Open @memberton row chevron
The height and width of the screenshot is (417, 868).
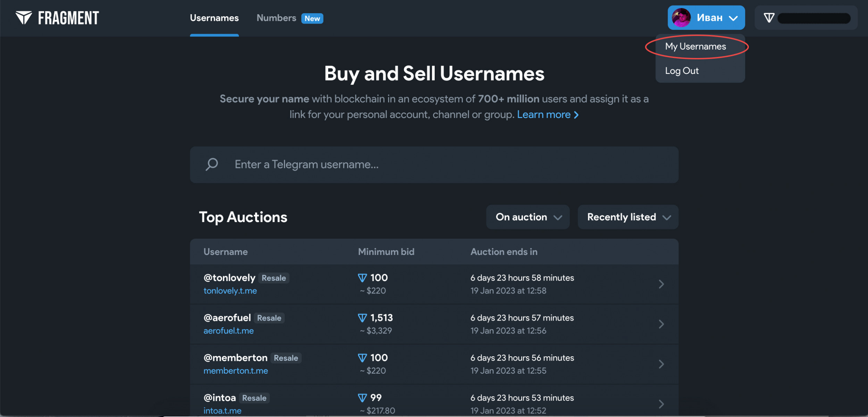661,364
